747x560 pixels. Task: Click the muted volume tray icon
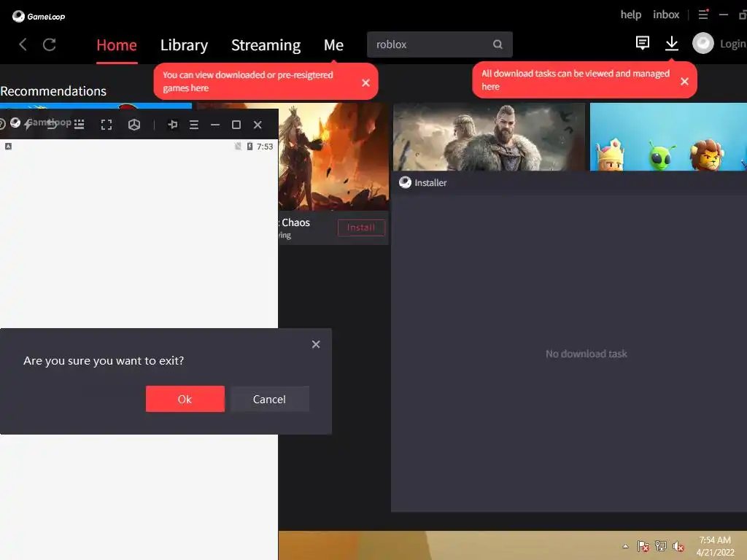(678, 546)
